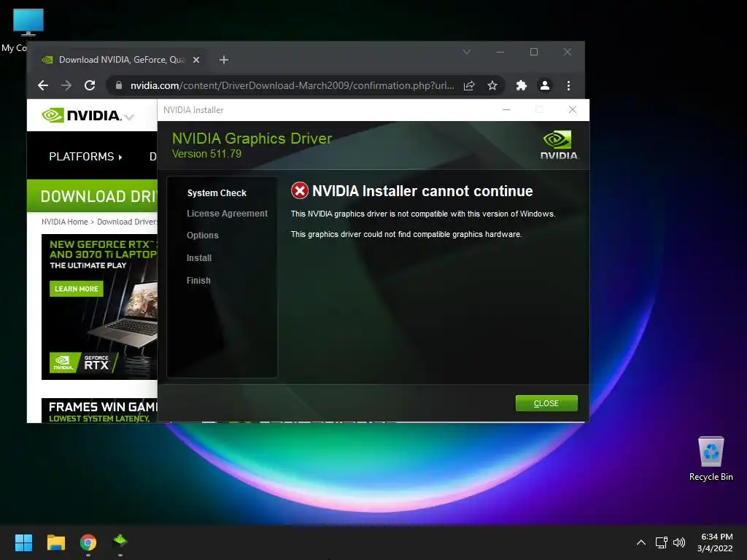Click the lock icon in the address bar
The width and height of the screenshot is (747, 560).
119,86
